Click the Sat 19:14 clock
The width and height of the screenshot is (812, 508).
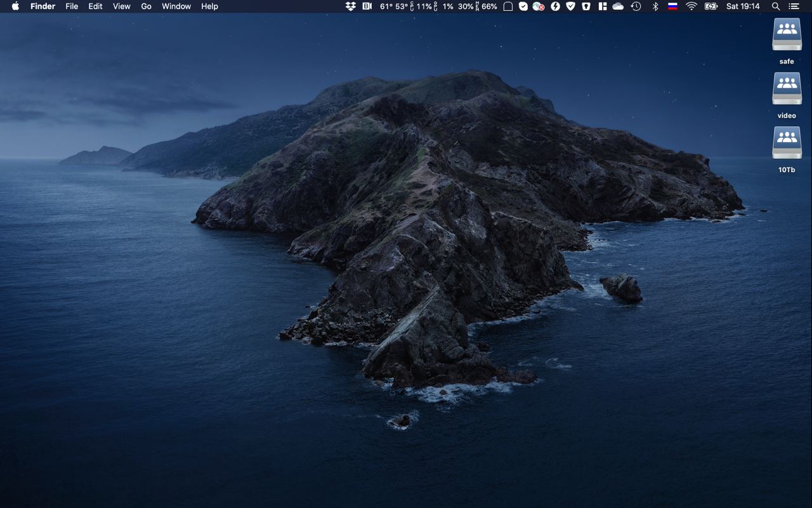click(x=743, y=6)
